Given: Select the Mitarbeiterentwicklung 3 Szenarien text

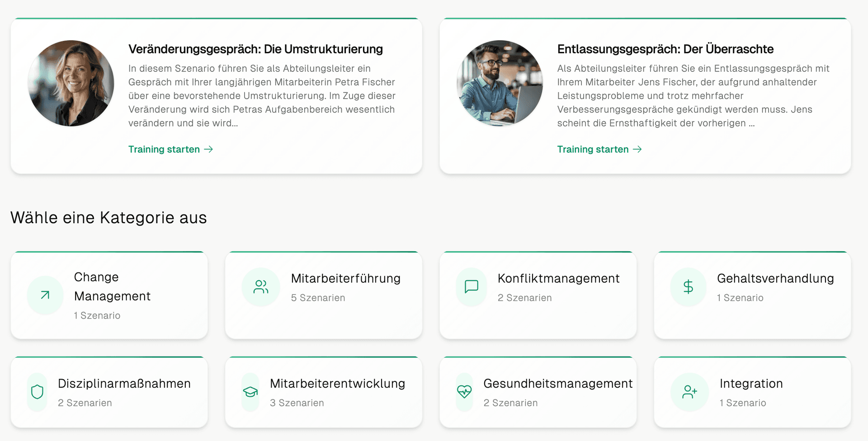Looking at the screenshot, I should click(x=297, y=403).
